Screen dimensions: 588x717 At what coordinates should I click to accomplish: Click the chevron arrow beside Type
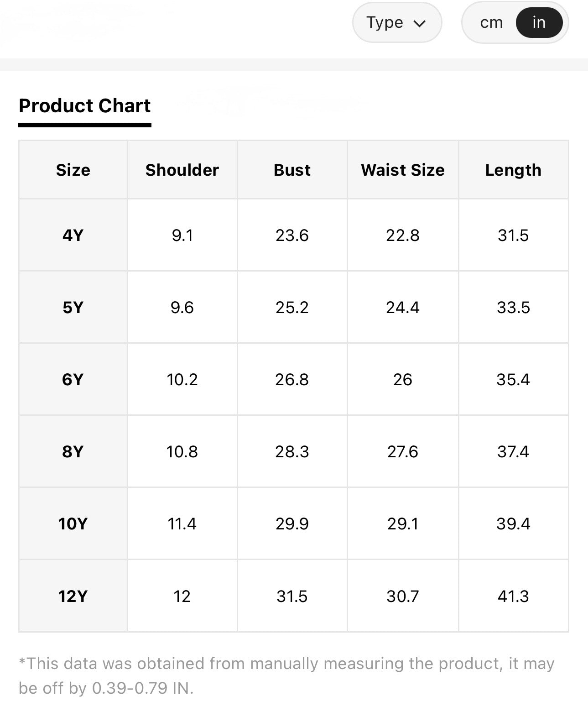(x=419, y=23)
